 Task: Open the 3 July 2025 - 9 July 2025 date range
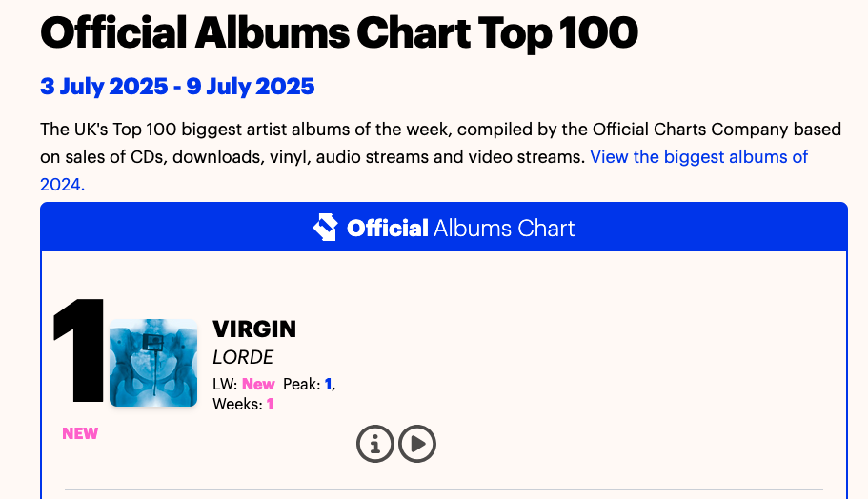point(177,87)
